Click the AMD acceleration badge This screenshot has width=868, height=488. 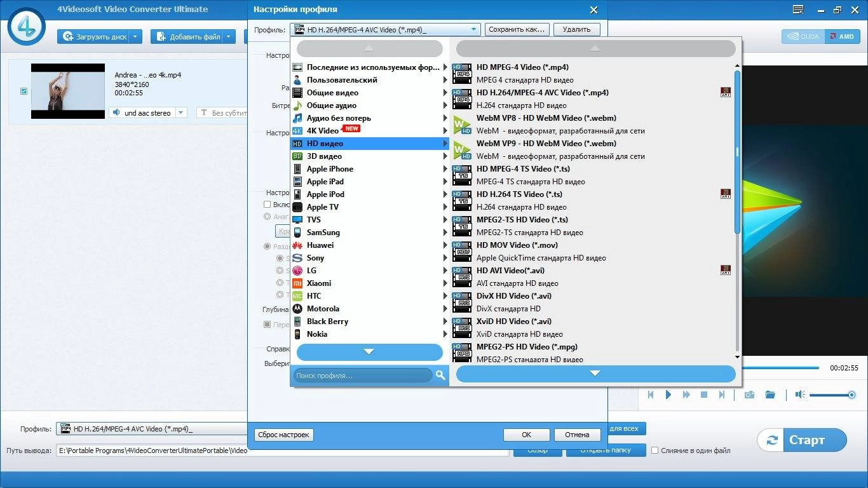coord(842,37)
